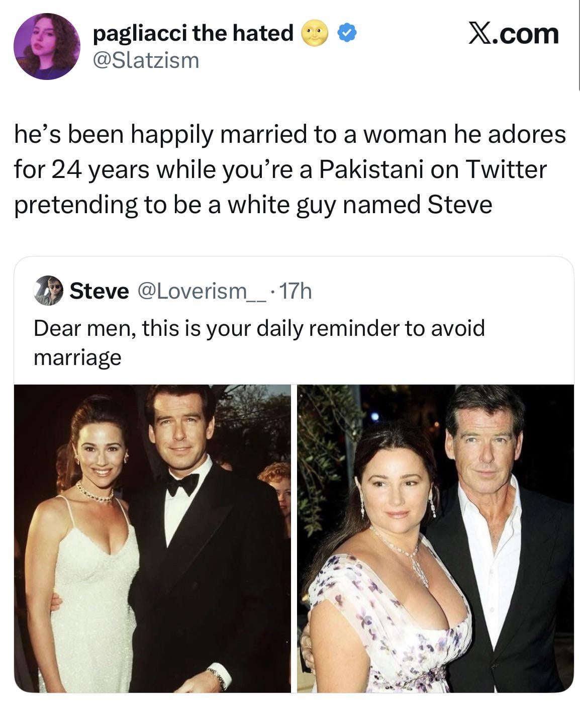580x728 pixels.
Task: Open the "pagliacci the hated" display name
Action: 194,33
